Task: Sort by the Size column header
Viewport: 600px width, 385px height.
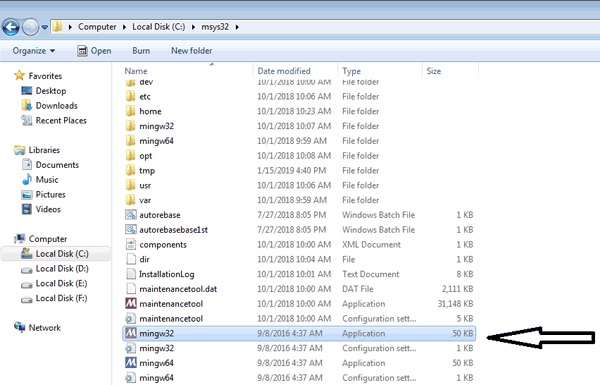Action: pos(434,71)
